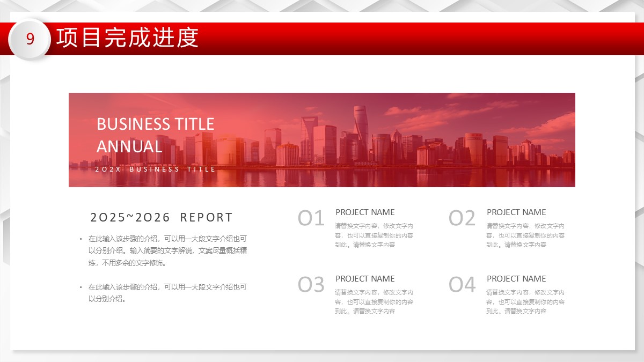The width and height of the screenshot is (644, 362).
Task: Click the description text under project 04
Action: coord(525,302)
